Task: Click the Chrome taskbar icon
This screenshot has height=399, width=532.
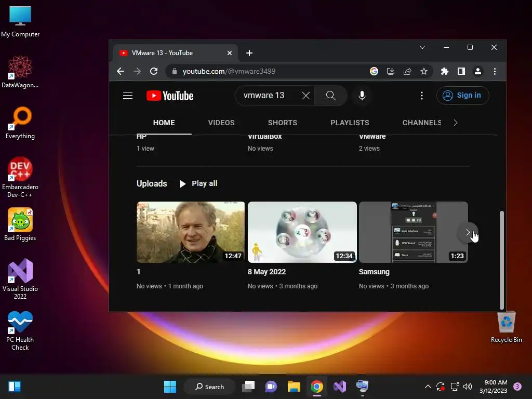Action: coord(316,387)
